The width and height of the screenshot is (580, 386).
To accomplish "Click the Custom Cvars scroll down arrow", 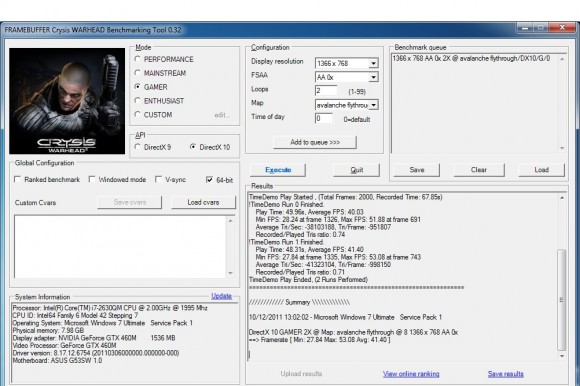I will coord(230,273).
